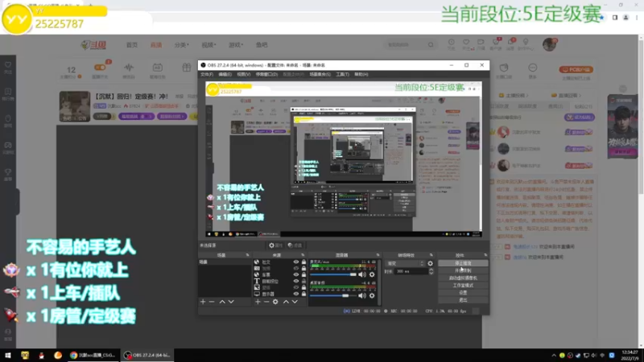Expand the 游戏 dropdown in Douyu nav
Image resolution: width=644 pixels, height=362 pixels.
click(x=236, y=45)
